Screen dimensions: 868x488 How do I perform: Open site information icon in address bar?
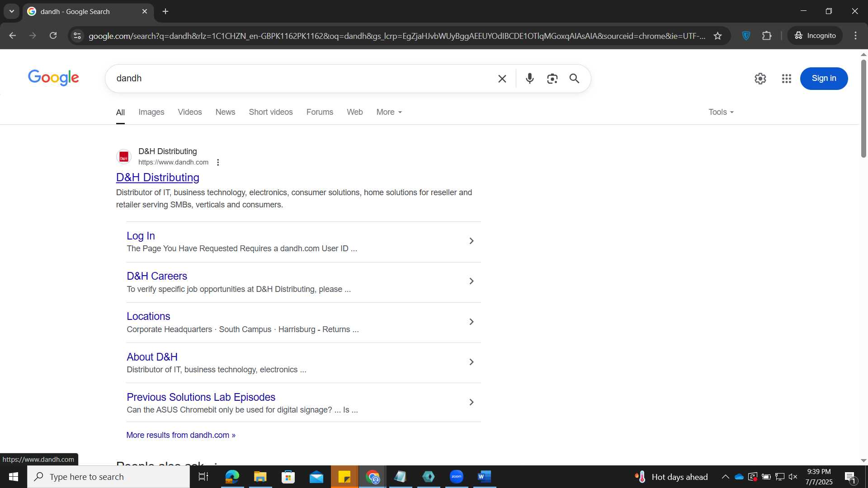pyautogui.click(x=77, y=36)
